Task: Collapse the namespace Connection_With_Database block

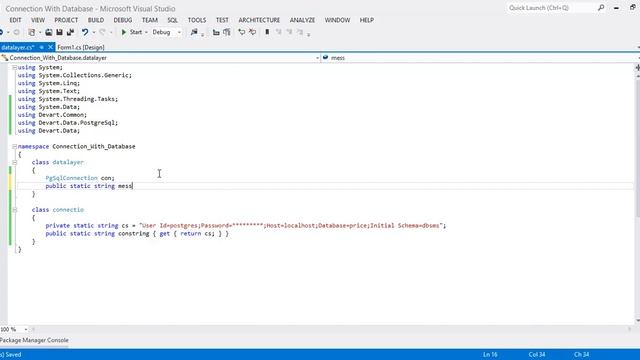Action: [x=14, y=147]
